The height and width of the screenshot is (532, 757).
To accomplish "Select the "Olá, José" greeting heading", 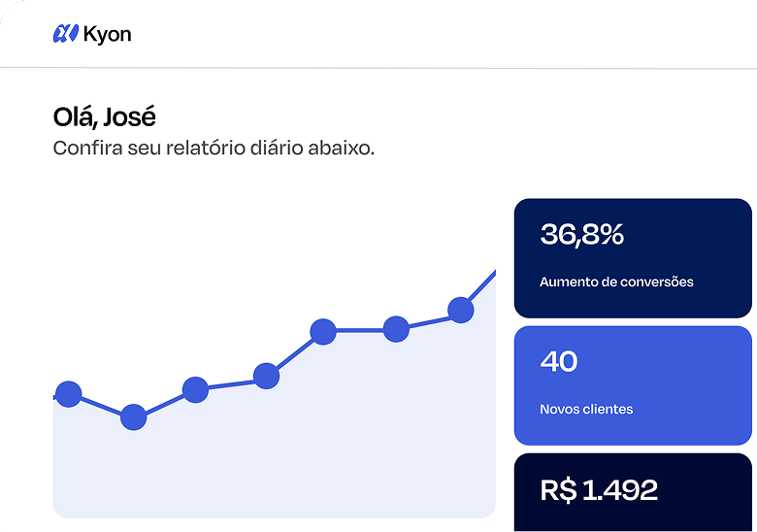I will point(104,117).
